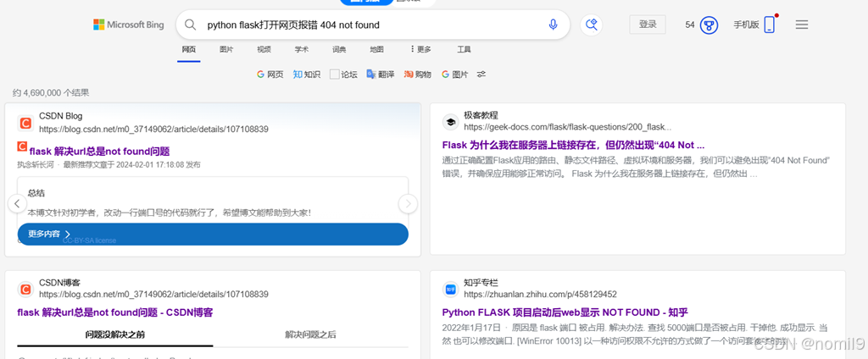Open visual search icon beside search box
The width and height of the screenshot is (868, 359).
pos(591,25)
